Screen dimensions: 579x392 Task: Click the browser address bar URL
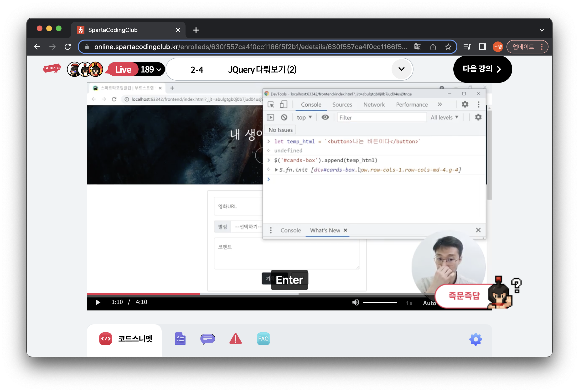pyautogui.click(x=250, y=46)
